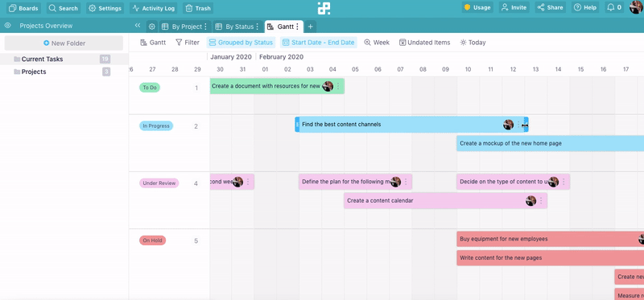Open 'Decide on the type of content' task

click(513, 182)
